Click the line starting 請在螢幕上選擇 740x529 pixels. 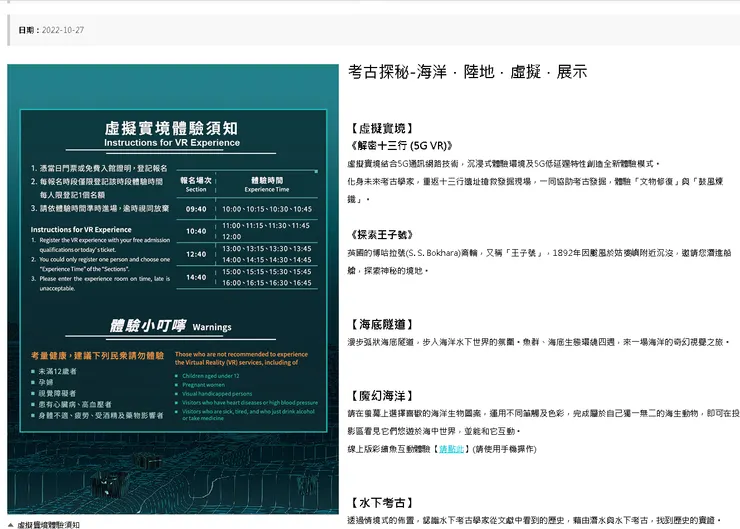point(543,413)
